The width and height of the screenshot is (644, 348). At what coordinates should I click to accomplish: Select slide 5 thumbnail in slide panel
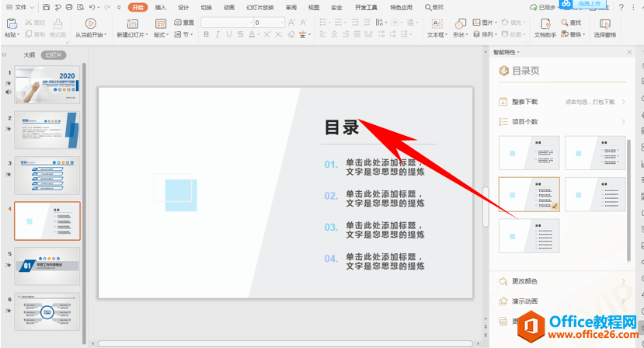[x=47, y=266]
